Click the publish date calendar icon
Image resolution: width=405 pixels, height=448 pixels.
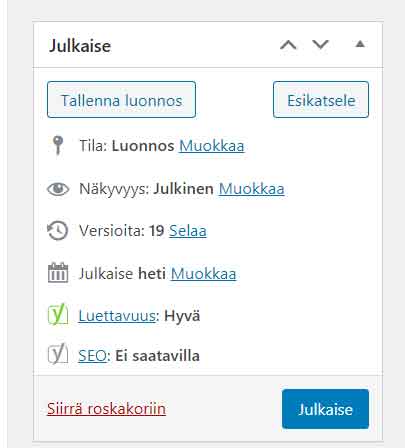[x=58, y=273]
